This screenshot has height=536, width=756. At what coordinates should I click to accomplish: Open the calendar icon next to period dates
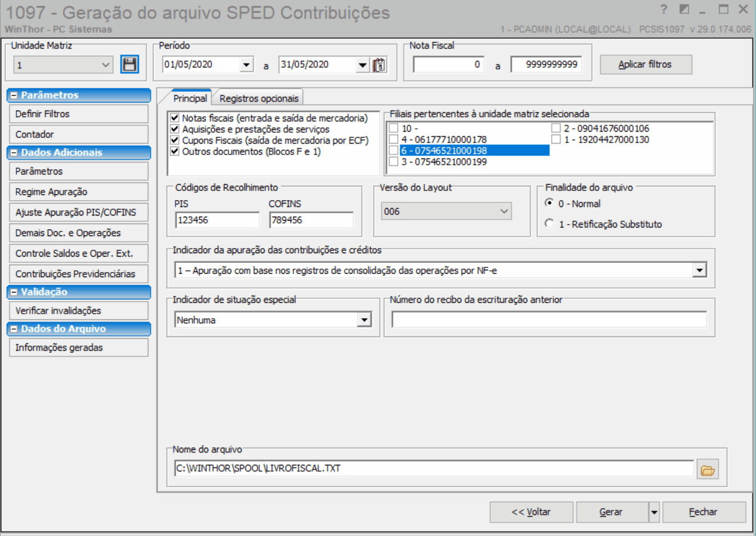(x=379, y=65)
